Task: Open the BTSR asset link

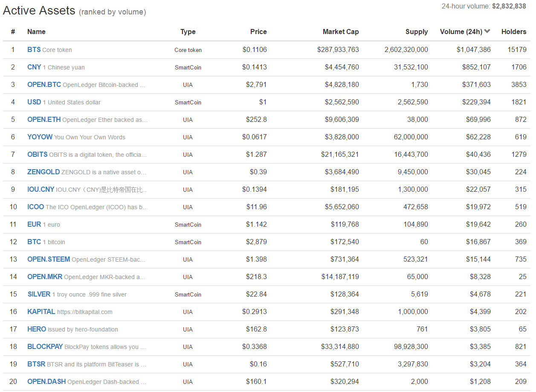Action: (36, 364)
